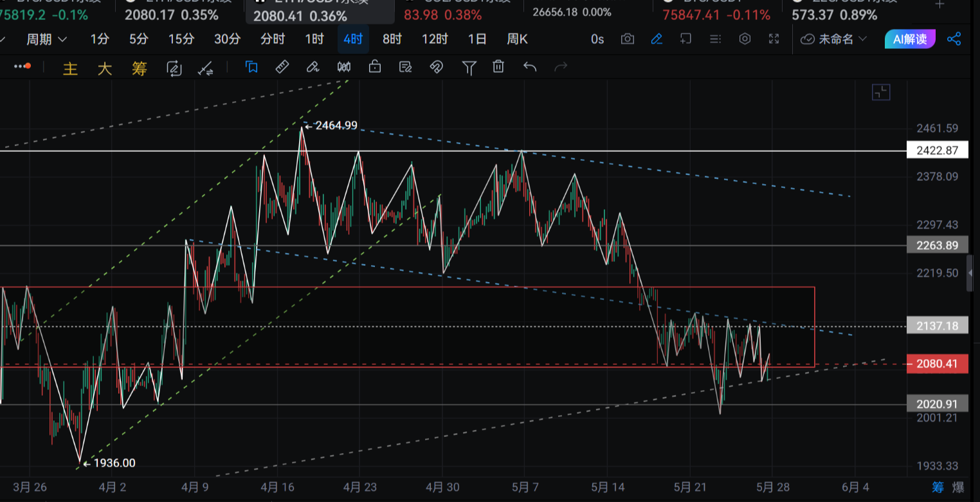Select the line-swap drawing tool icon
Screen dimensions: 980x502
coord(206,68)
